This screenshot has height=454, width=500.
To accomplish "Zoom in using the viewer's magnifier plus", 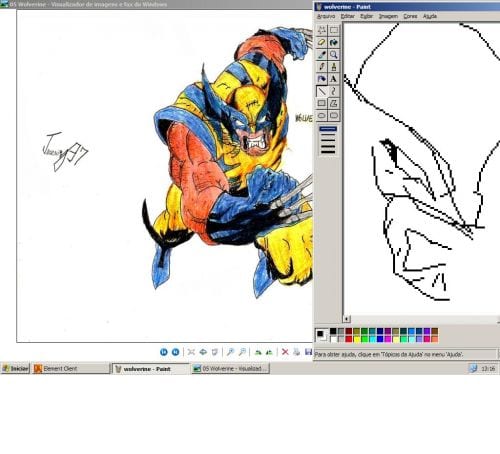I will pyautogui.click(x=230, y=352).
